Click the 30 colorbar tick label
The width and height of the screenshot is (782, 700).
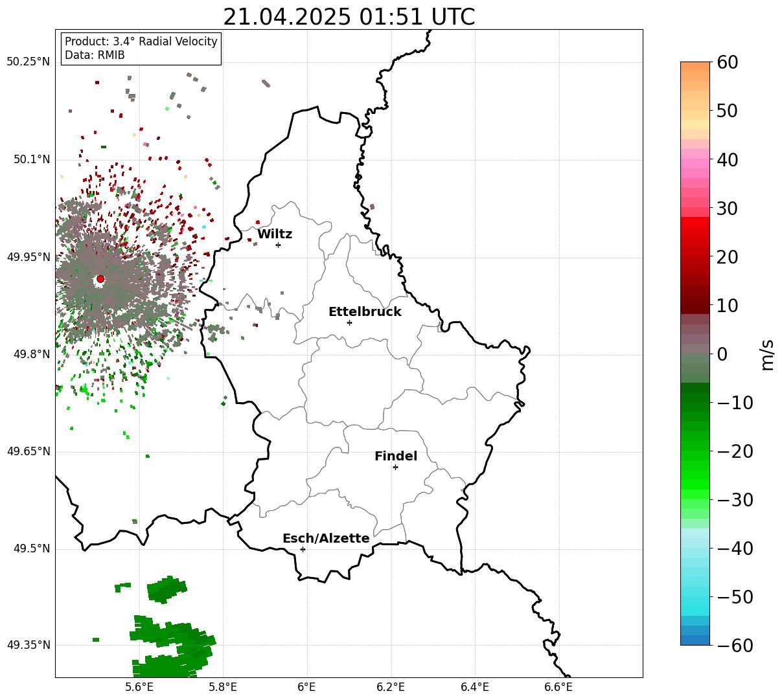(726, 209)
